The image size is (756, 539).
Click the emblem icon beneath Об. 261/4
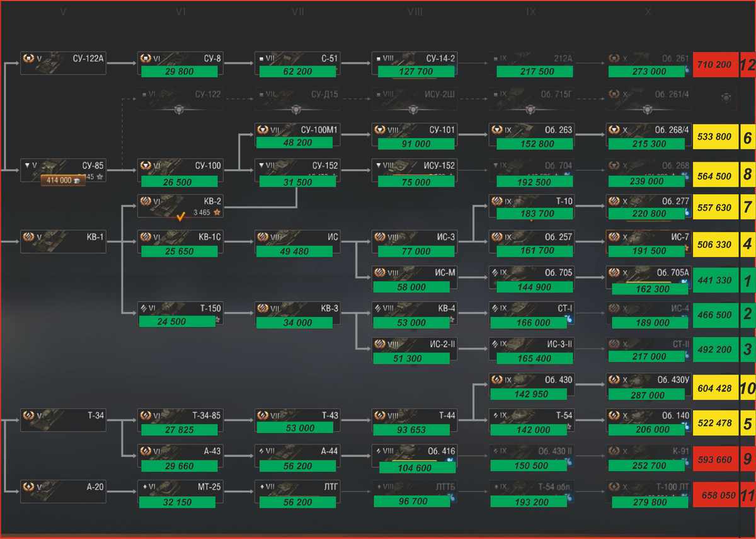pyautogui.click(x=649, y=109)
